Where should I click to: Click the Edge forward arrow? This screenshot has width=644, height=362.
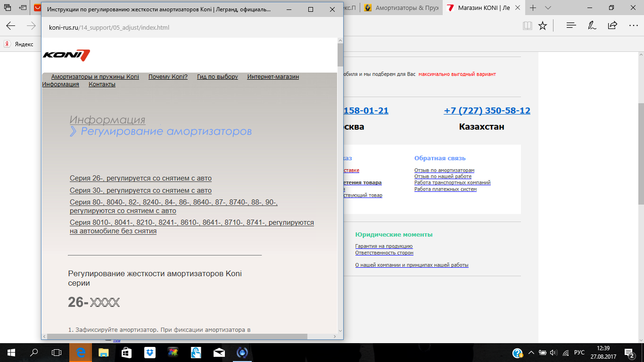coord(32,26)
